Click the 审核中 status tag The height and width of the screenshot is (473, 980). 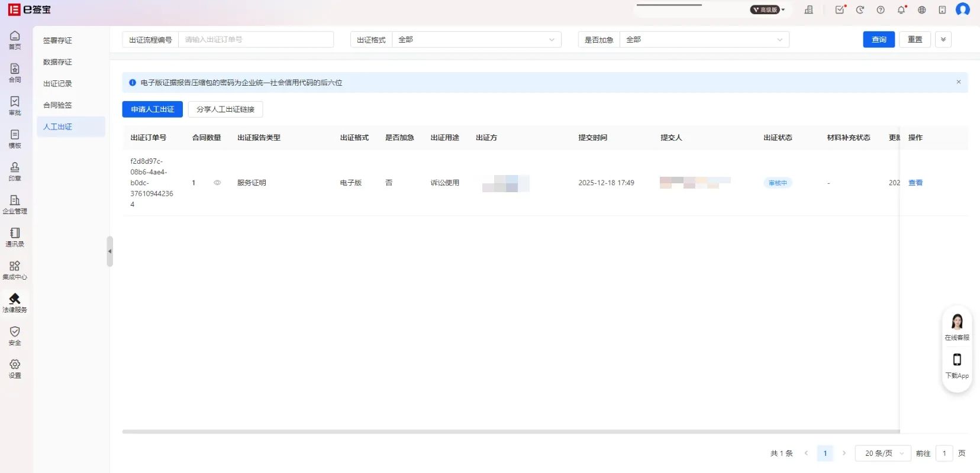coord(778,183)
